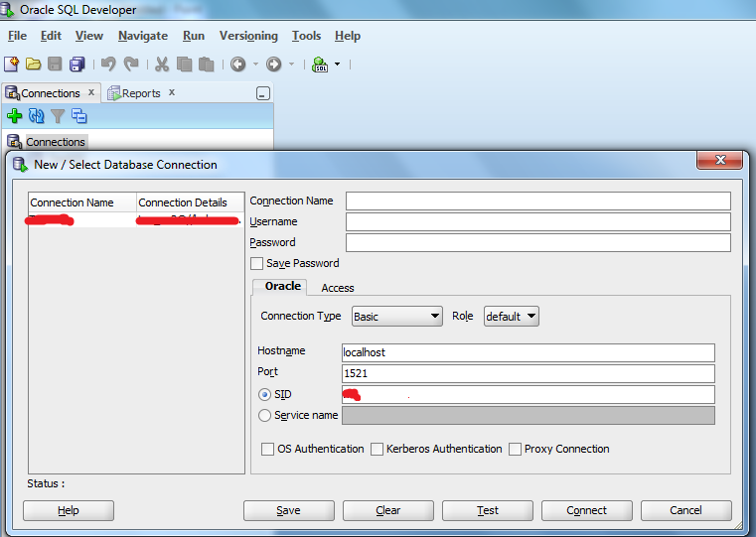Switch to the Connections panel tab
The height and width of the screenshot is (537, 756).
pos(50,93)
